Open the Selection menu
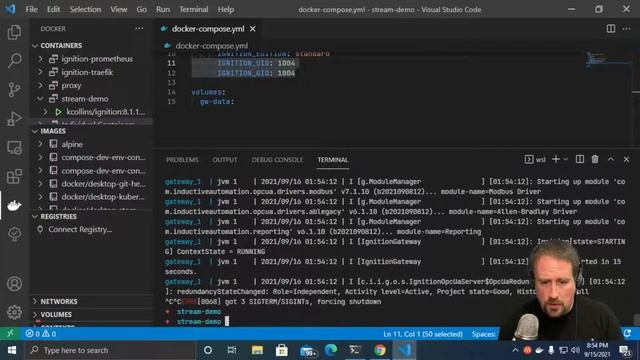This screenshot has width=640, height=360. pos(85,9)
